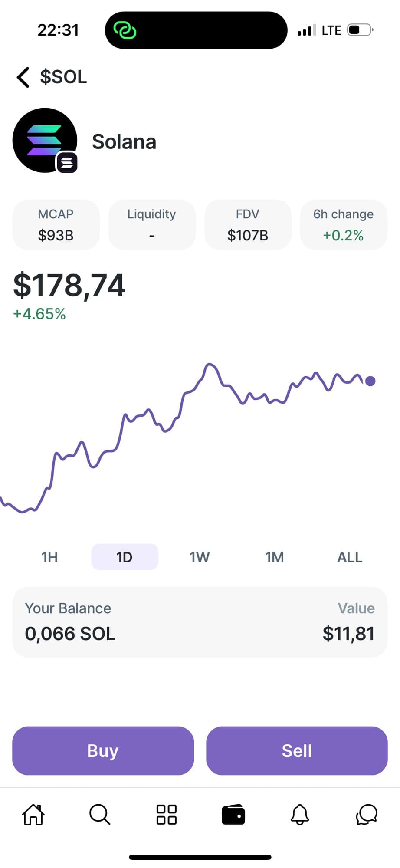The width and height of the screenshot is (400, 868).
Task: Open the Home tab icon
Action: pos(33,814)
